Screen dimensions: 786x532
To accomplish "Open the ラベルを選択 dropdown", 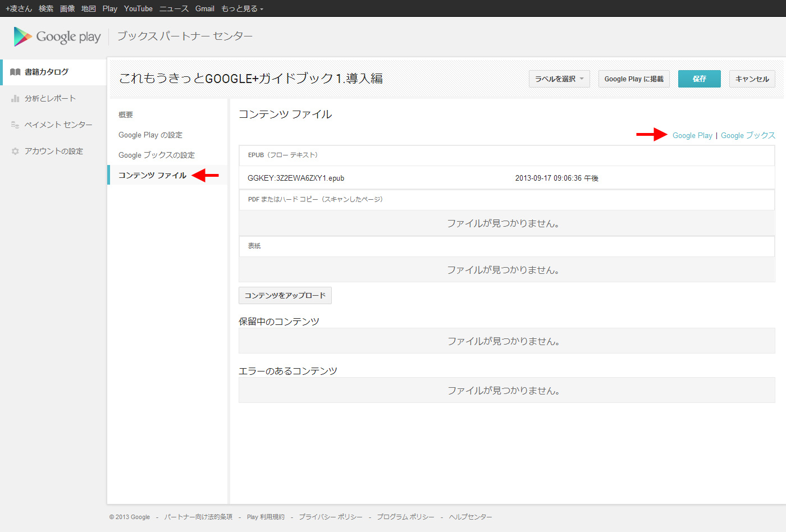I will tap(559, 79).
